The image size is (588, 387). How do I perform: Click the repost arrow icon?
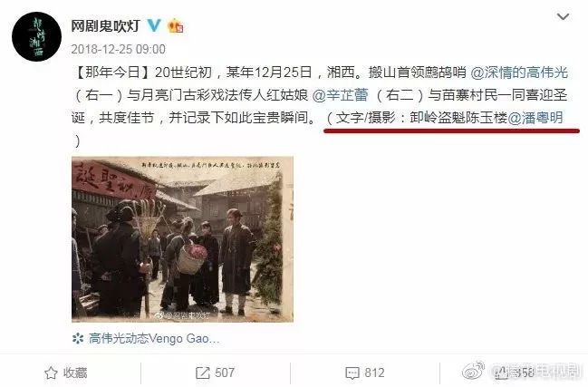[x=203, y=372]
